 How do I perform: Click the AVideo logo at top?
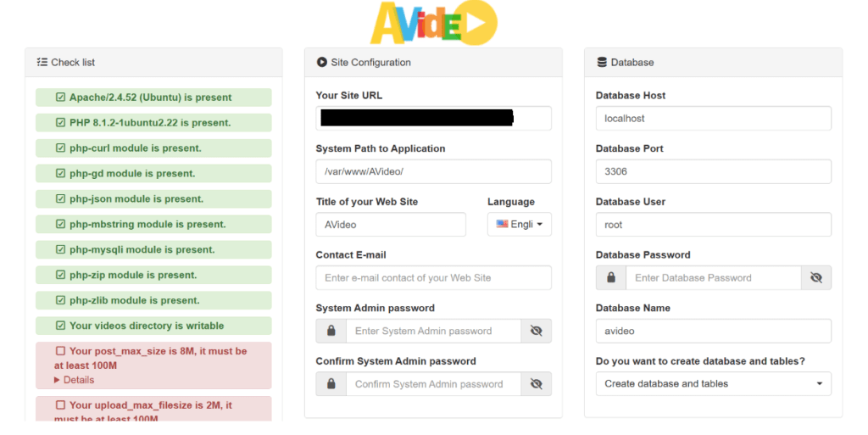coord(433,22)
